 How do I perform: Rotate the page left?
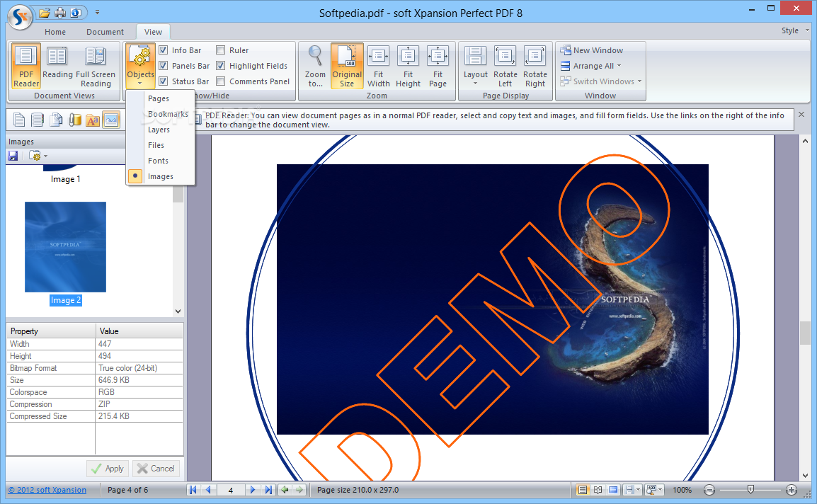[505, 67]
